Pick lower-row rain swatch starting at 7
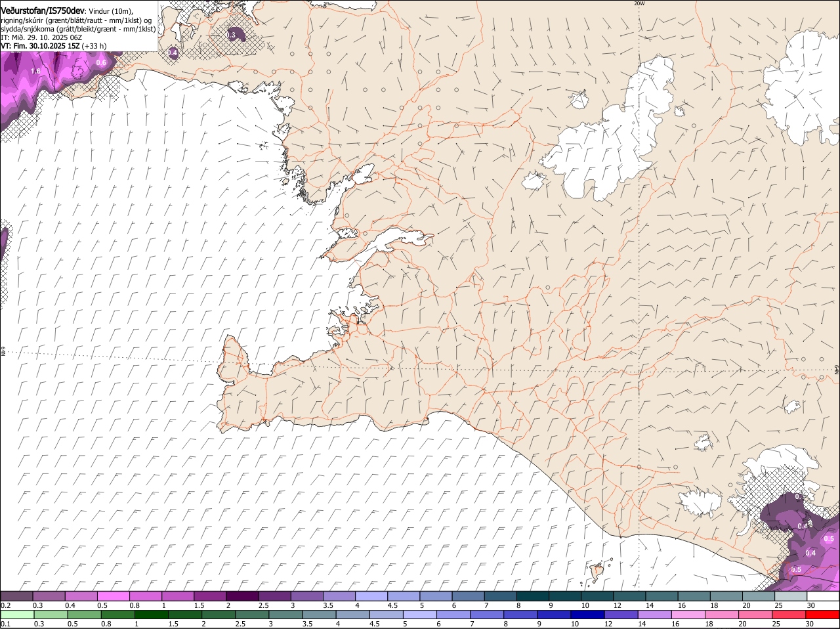 487,615
